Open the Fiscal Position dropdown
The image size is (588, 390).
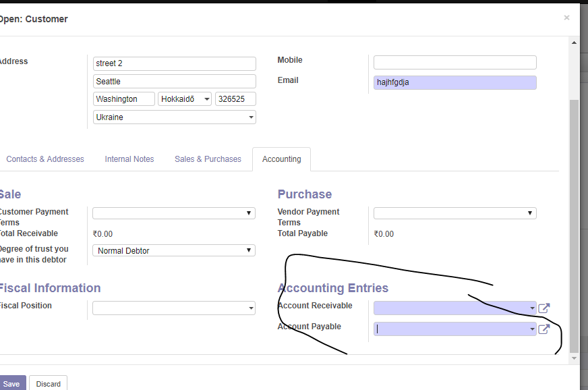pyautogui.click(x=174, y=308)
